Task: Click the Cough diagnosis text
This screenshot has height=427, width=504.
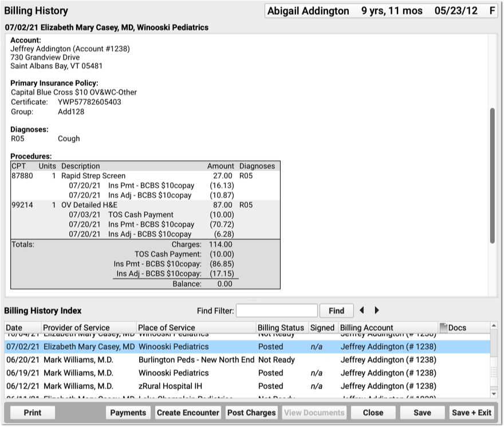Action: [x=69, y=139]
